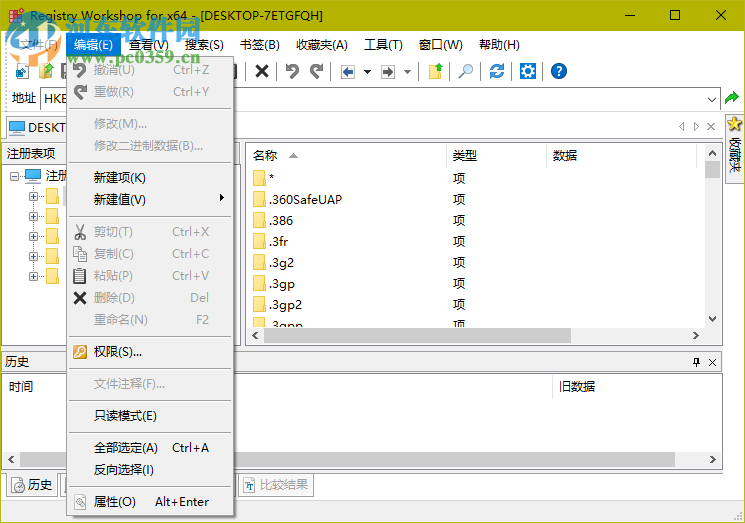Open the 收藏夹(A) menu
The image size is (745, 523).
tap(322, 45)
